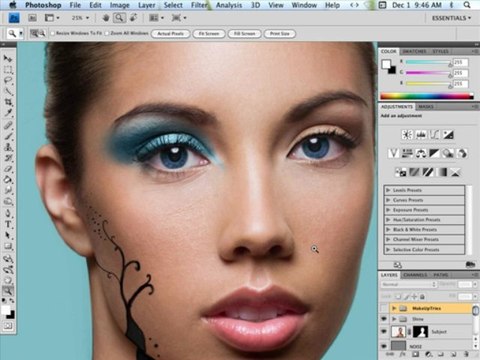Click the Zoom tool in application bar

pyautogui.click(x=119, y=18)
